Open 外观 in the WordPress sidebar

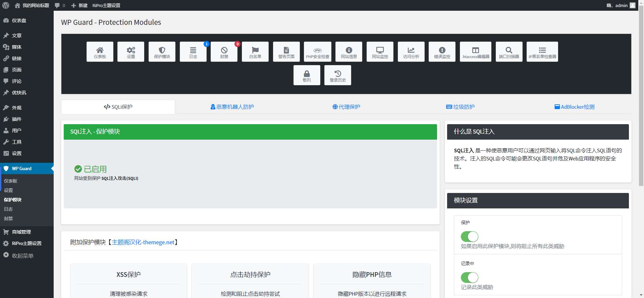(27, 108)
